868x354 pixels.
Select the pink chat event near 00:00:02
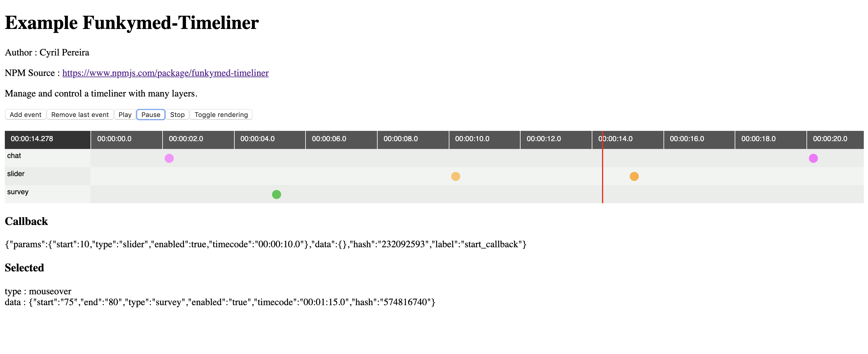point(169,158)
